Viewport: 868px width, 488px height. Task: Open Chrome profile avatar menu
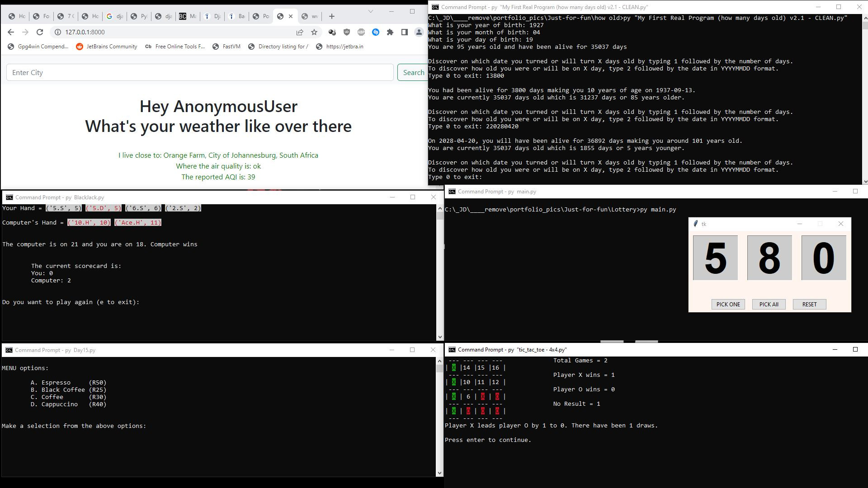pyautogui.click(x=419, y=32)
